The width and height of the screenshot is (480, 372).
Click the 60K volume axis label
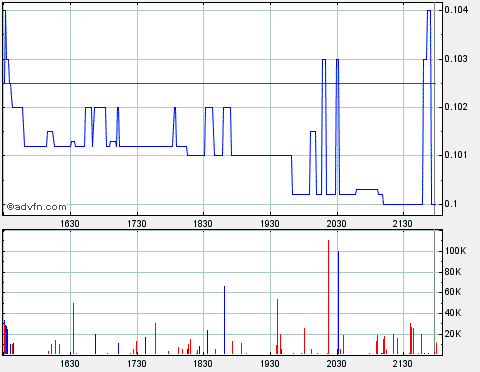(x=453, y=292)
